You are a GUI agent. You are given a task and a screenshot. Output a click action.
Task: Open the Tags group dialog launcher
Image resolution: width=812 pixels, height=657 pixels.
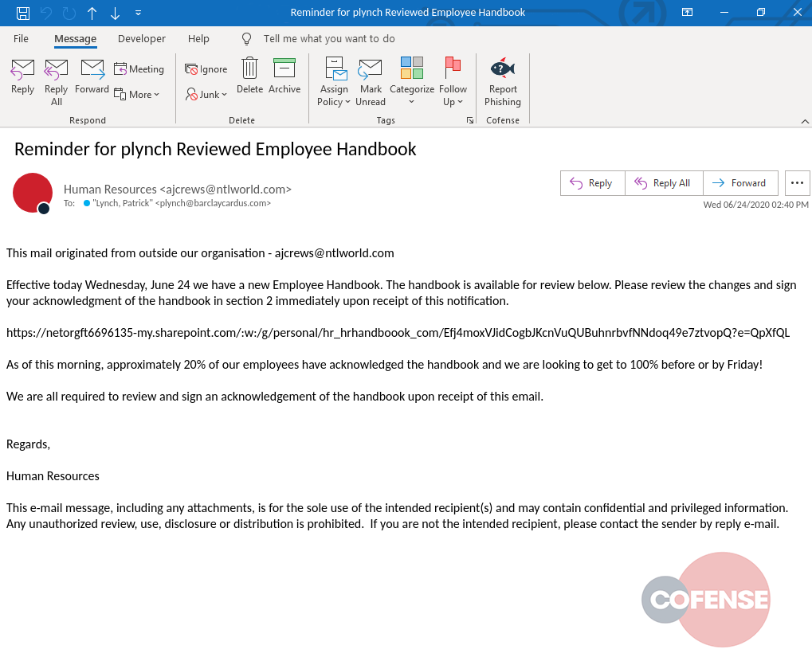point(469,120)
